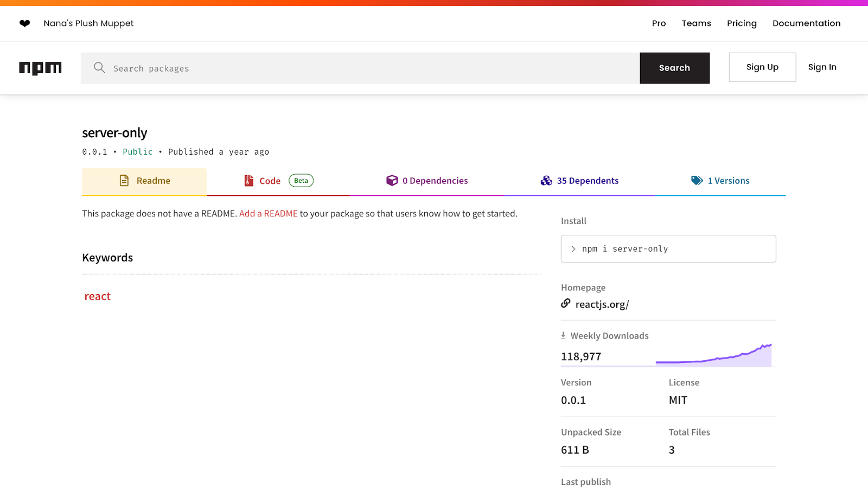The height and width of the screenshot is (491, 868).
Task: Click the black heart icon
Action: point(24,23)
